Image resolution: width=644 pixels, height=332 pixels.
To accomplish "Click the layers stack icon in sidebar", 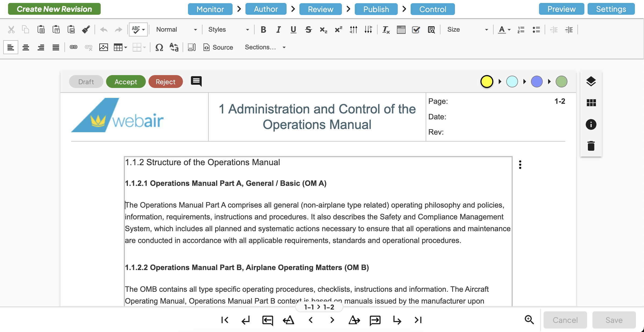I will tap(591, 81).
